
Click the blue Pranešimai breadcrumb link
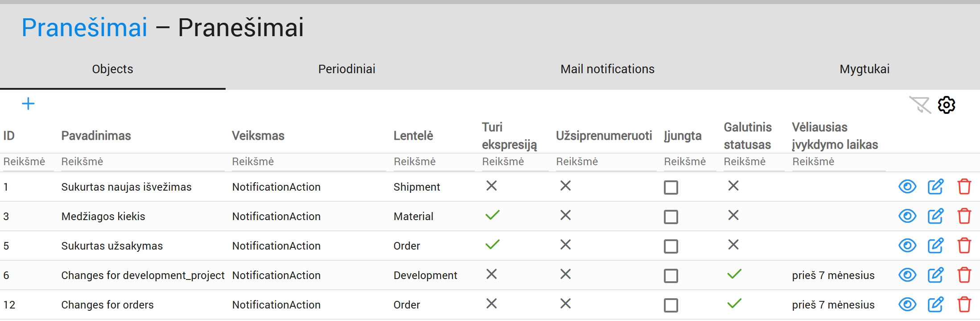click(84, 28)
